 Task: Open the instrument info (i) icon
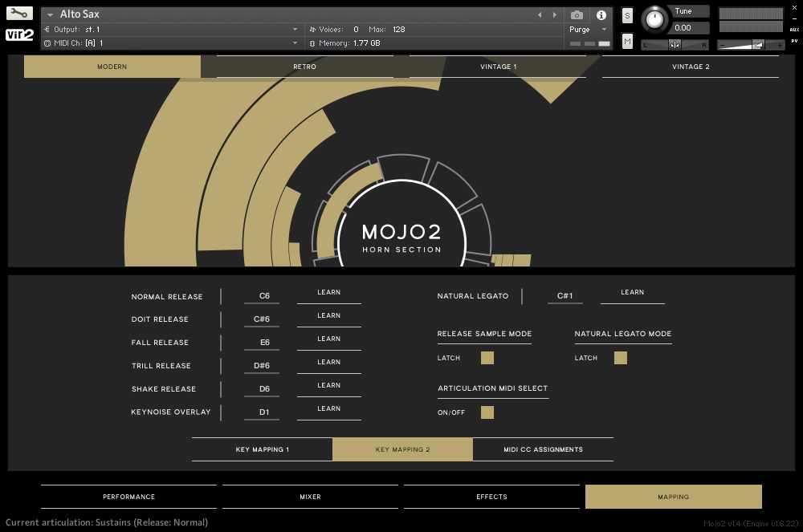pyautogui.click(x=601, y=14)
